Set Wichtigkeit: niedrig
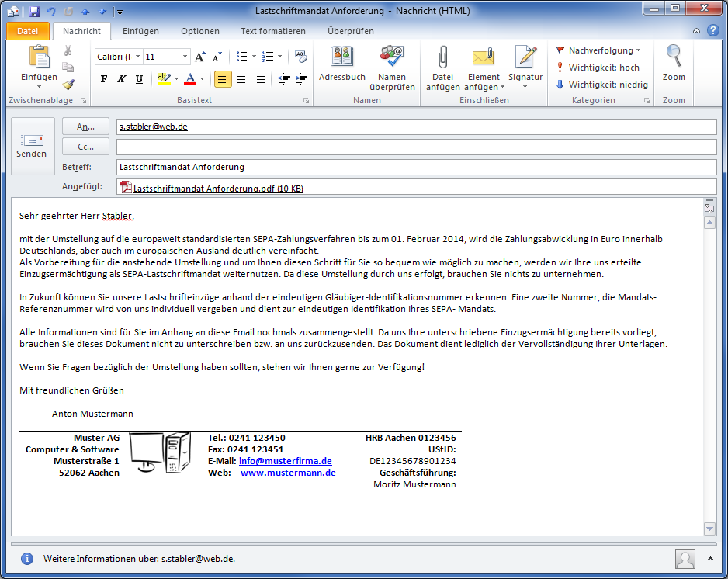The image size is (728, 579). tap(601, 85)
